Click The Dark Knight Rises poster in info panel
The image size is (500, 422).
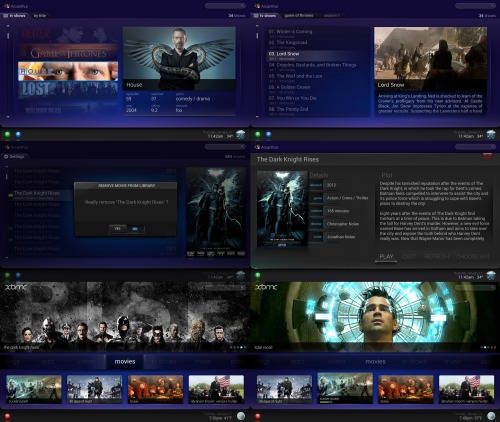(x=282, y=209)
